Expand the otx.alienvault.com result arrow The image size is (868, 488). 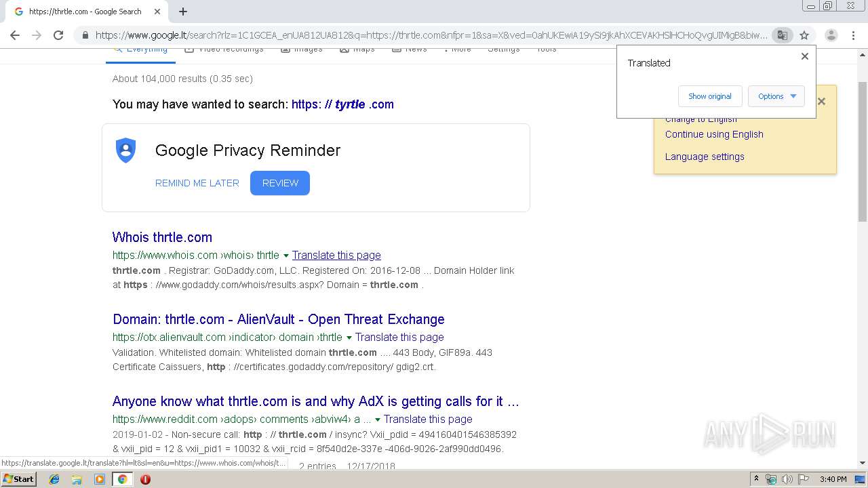coord(349,338)
